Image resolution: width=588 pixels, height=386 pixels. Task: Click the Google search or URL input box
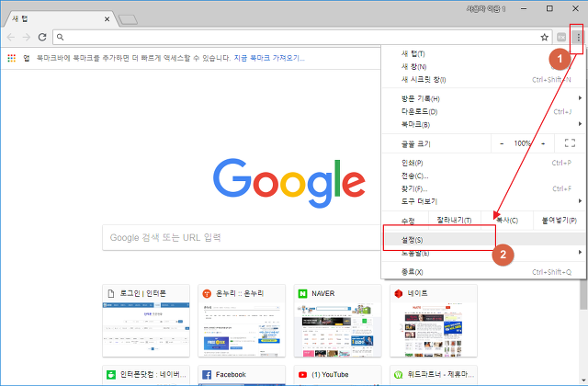(242, 237)
